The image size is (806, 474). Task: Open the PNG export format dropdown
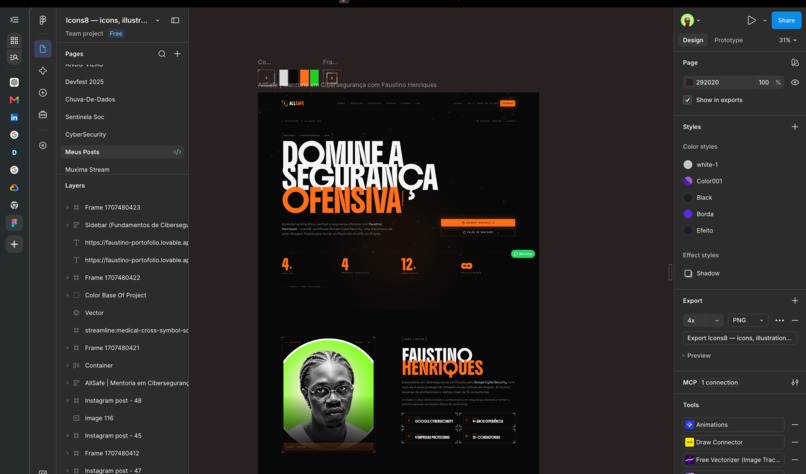coord(748,320)
